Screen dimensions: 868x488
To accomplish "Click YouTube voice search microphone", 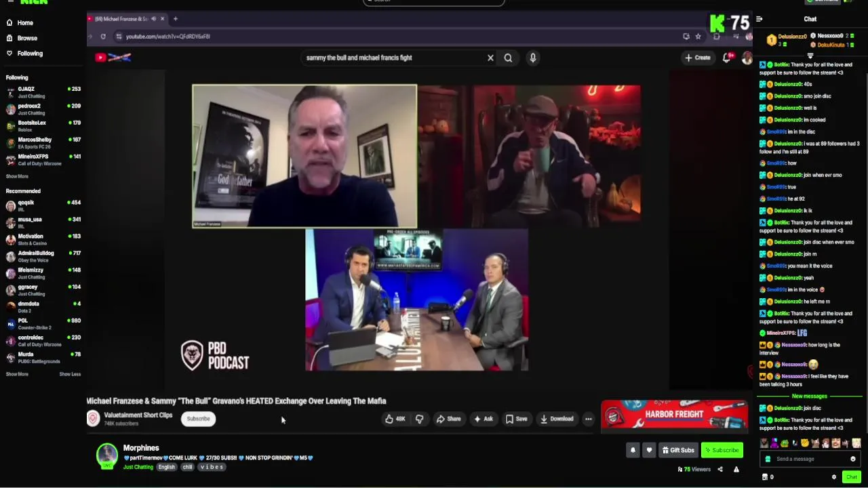I will point(533,58).
